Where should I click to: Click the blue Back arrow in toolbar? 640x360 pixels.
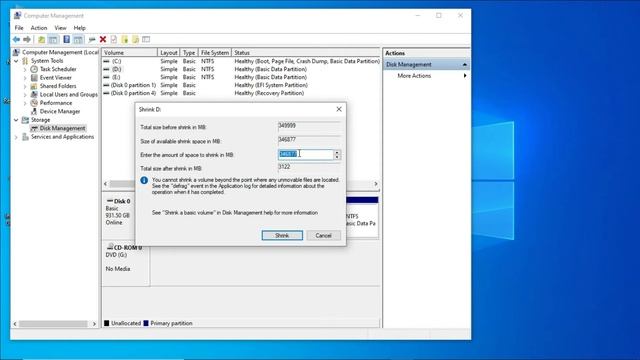click(16, 40)
